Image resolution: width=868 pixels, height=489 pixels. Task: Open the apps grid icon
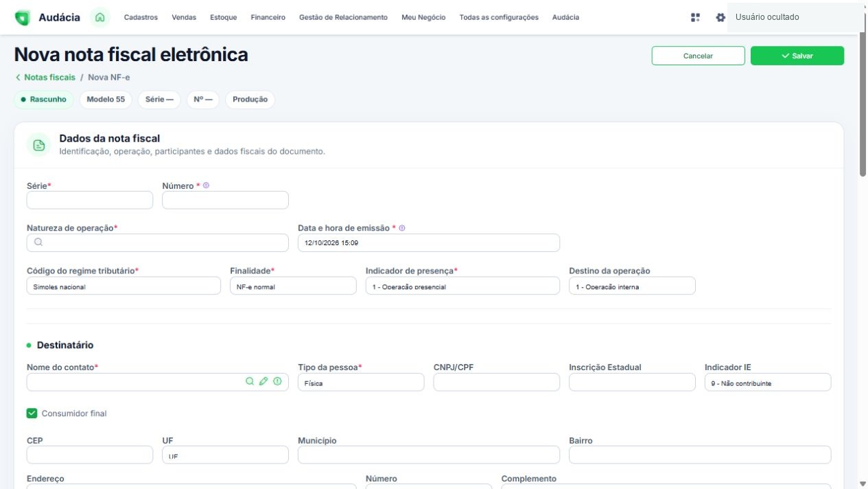click(x=696, y=17)
